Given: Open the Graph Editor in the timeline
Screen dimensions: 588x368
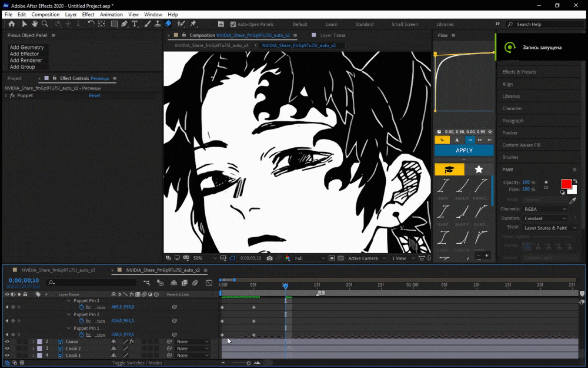Looking at the screenshot, I should [x=209, y=283].
